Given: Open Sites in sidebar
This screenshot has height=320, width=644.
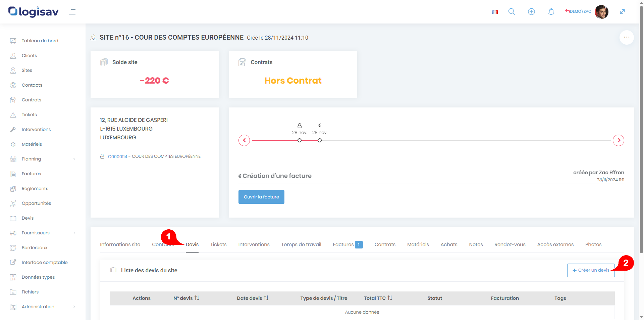Looking at the screenshot, I should point(27,70).
